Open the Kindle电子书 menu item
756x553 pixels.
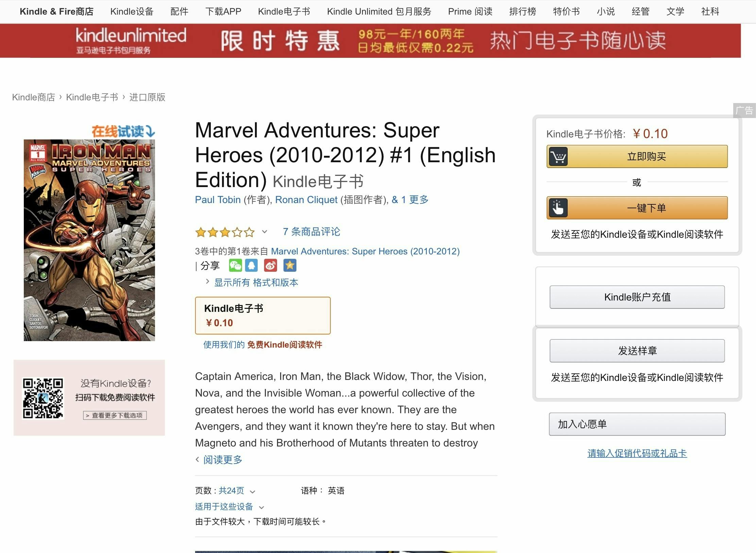point(284,12)
